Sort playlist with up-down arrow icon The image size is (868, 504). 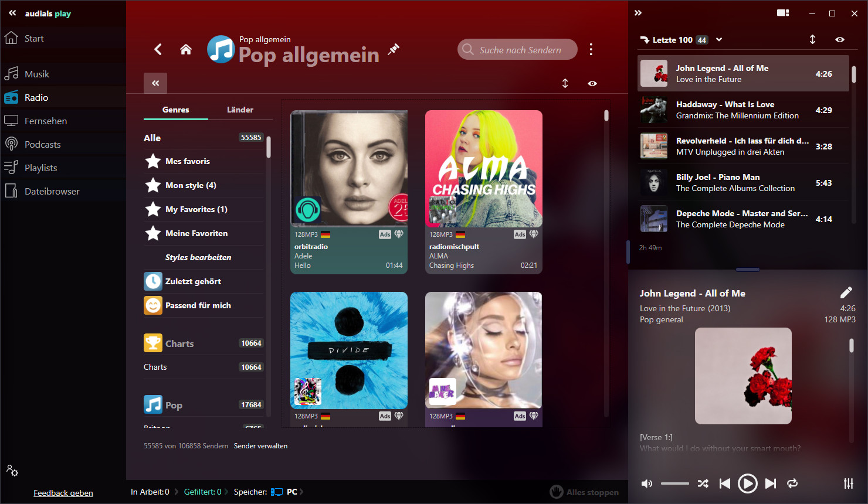click(812, 39)
